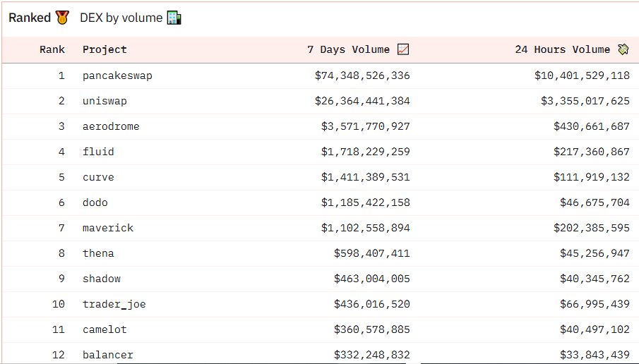Click the 7-day value $332,248,832
This screenshot has width=639, height=364.
tap(372, 355)
